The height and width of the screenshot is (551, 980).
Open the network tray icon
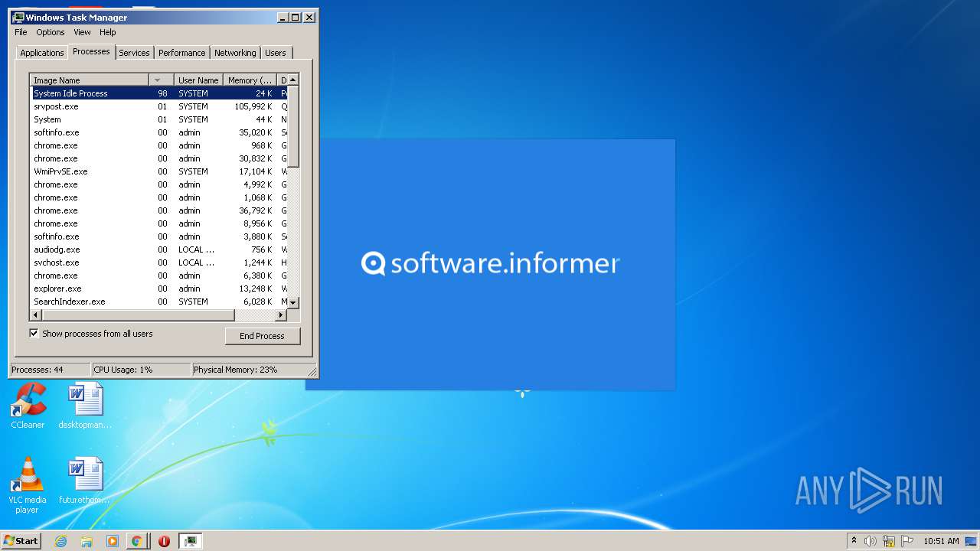[889, 541]
